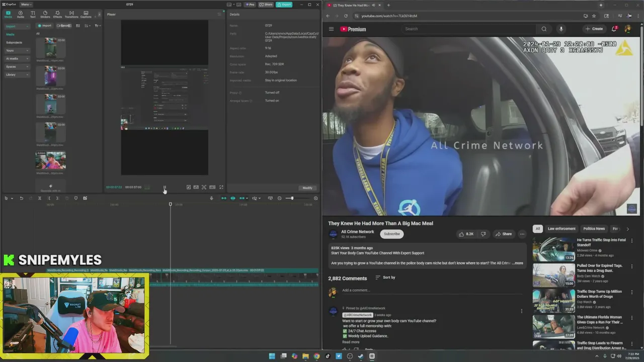Viewport: 644px width, 362px height.
Task: Pause playback in CapCut player
Action: click(x=165, y=188)
